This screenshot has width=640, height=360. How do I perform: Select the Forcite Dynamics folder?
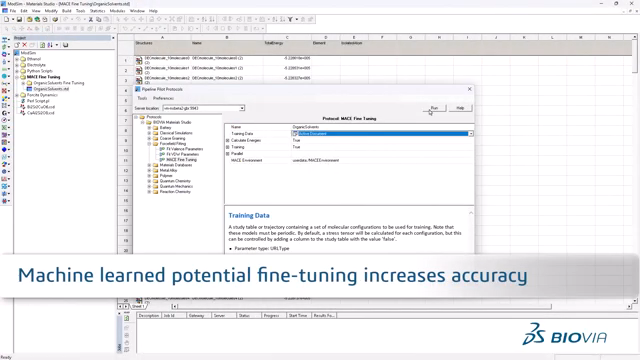[42, 95]
